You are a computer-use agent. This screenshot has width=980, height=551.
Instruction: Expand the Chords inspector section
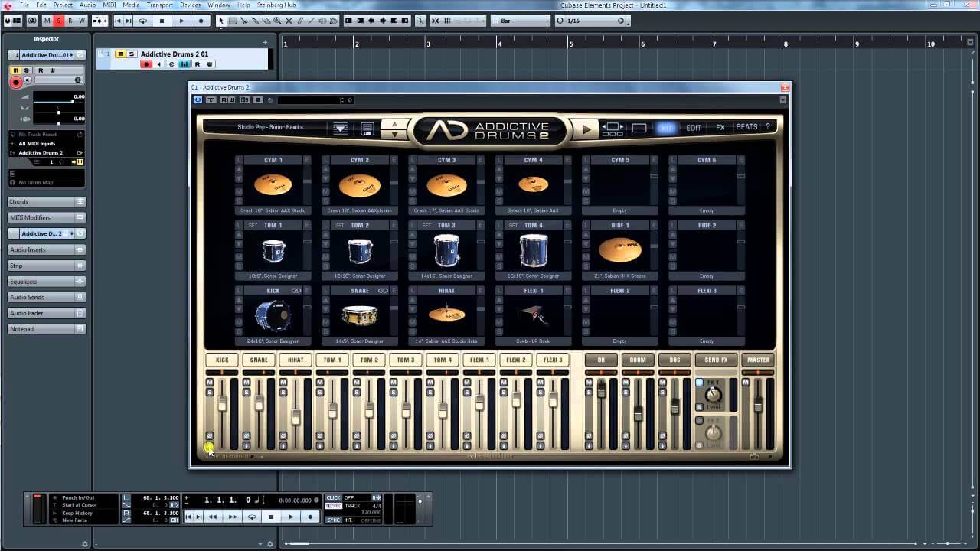46,201
